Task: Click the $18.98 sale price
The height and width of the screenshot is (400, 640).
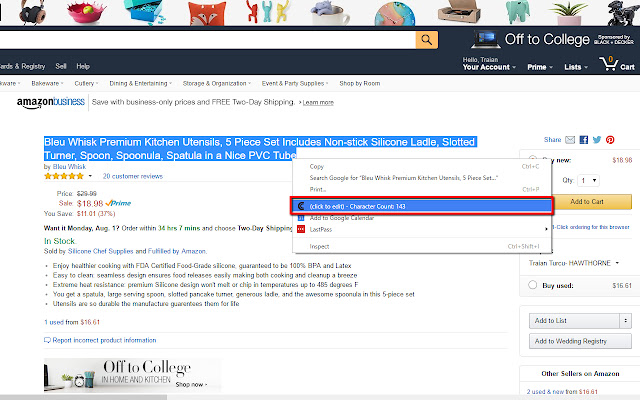Action: pyautogui.click(x=90, y=203)
